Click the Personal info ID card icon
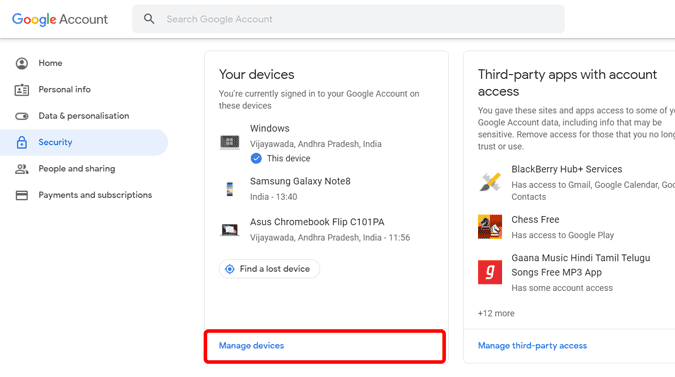The image size is (675, 377). (22, 90)
